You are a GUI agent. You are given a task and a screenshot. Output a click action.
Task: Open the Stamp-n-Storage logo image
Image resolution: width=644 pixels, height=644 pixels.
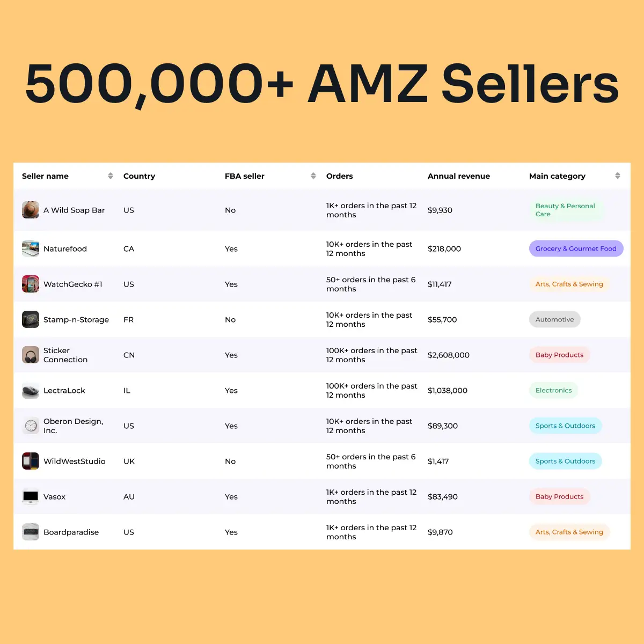pyautogui.click(x=31, y=319)
